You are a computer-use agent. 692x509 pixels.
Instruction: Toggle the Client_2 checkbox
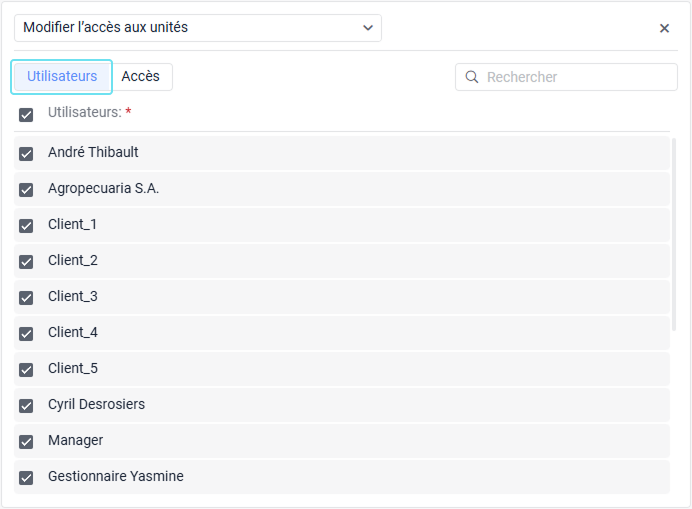tap(26, 262)
